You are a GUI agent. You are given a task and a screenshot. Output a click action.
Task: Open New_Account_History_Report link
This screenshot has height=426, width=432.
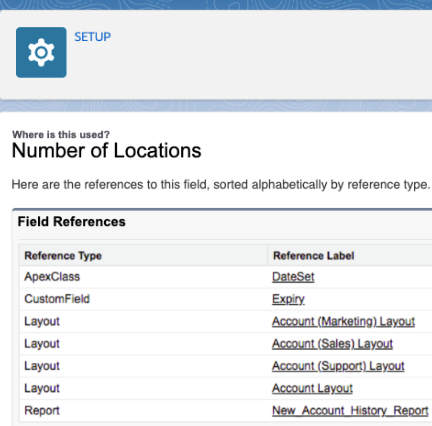[x=350, y=411]
